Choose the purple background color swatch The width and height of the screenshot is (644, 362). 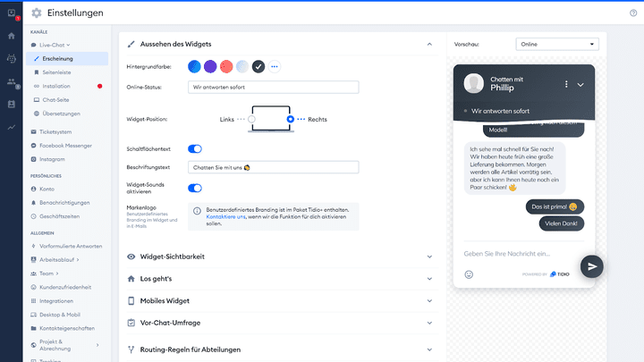coord(210,66)
